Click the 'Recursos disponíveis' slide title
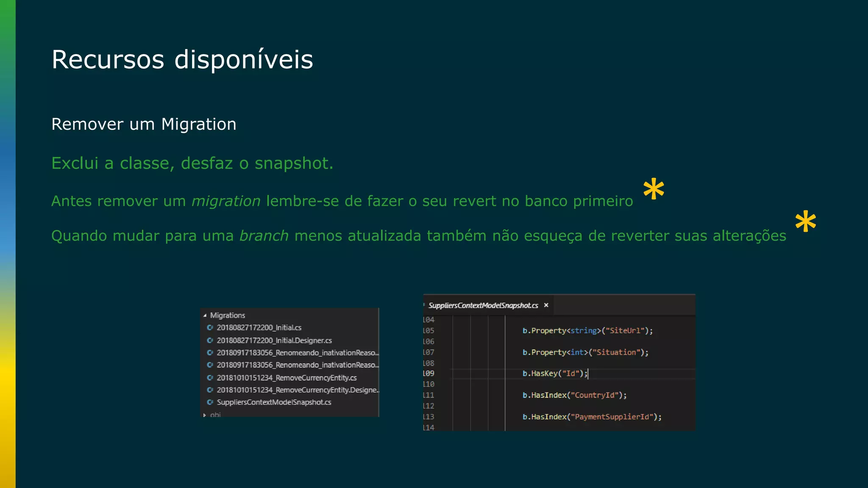868x488 pixels. point(182,59)
